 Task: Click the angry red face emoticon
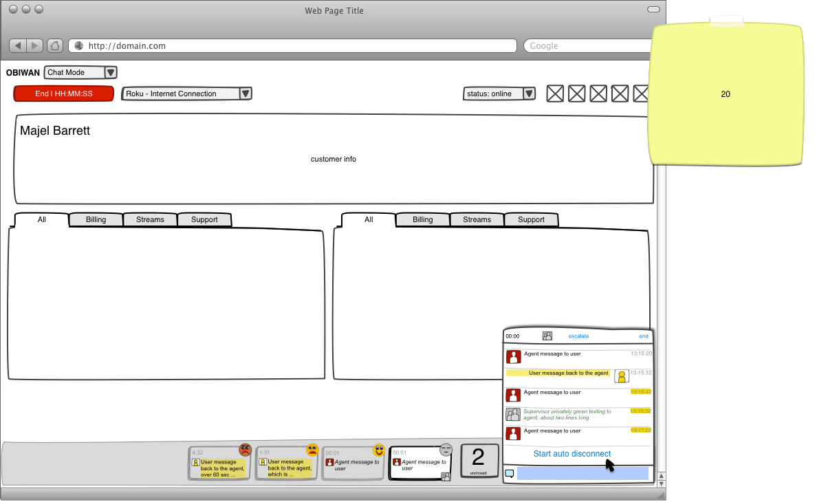(x=246, y=450)
